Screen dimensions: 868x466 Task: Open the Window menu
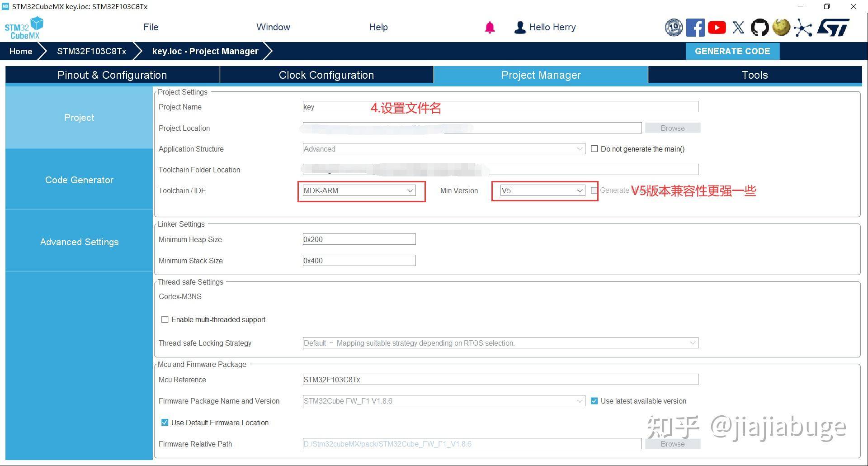pos(273,27)
